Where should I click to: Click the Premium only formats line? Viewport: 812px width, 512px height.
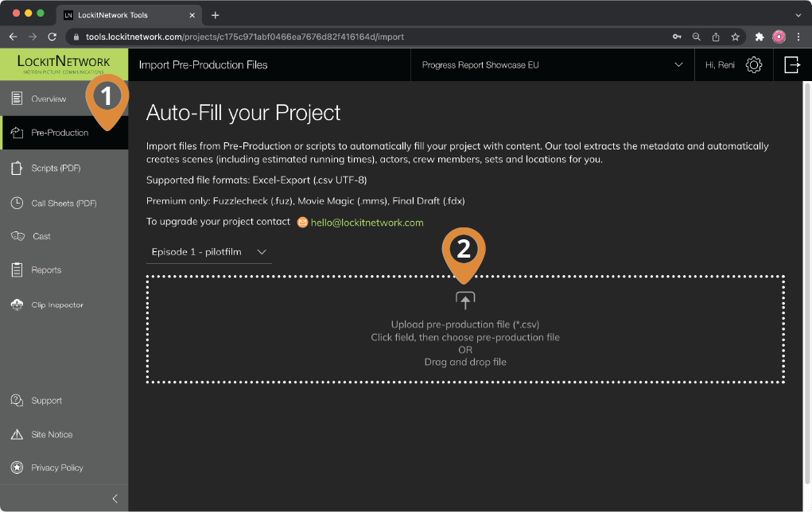coord(305,201)
